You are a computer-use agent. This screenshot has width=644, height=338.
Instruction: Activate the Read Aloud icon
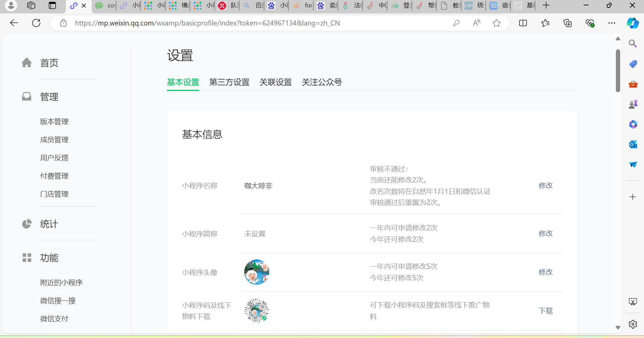476,23
